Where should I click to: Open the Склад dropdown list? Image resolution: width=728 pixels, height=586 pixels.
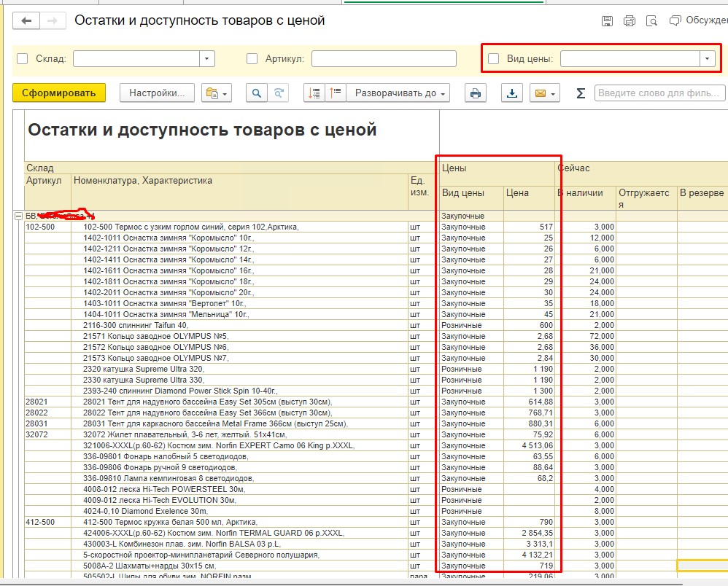click(207, 59)
